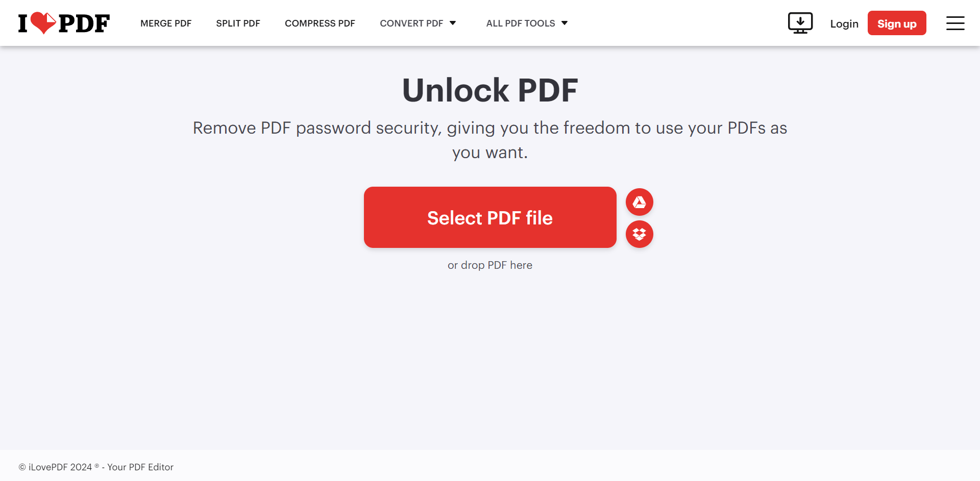
Task: Select the iLovePDF home logo
Action: 64,22
